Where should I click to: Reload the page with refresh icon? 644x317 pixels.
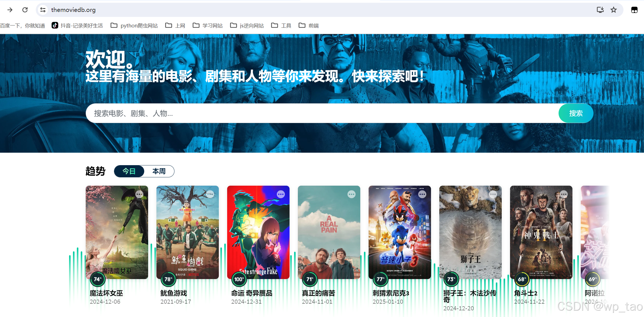pyautogui.click(x=25, y=10)
